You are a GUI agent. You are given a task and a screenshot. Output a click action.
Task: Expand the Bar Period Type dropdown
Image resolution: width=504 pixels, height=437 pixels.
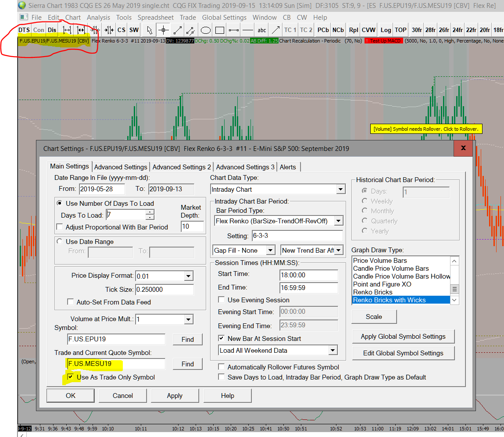(x=338, y=221)
